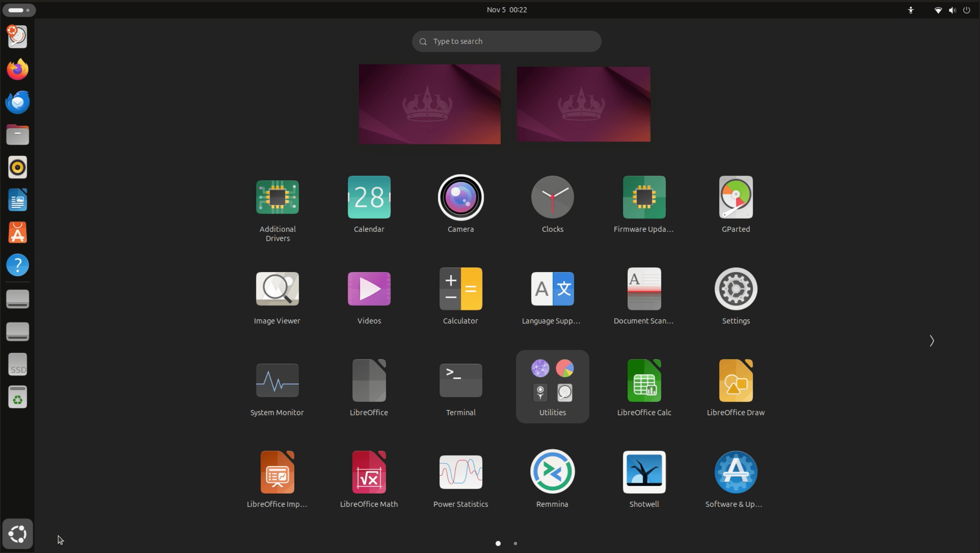Select the first app grid page dot

point(498,544)
